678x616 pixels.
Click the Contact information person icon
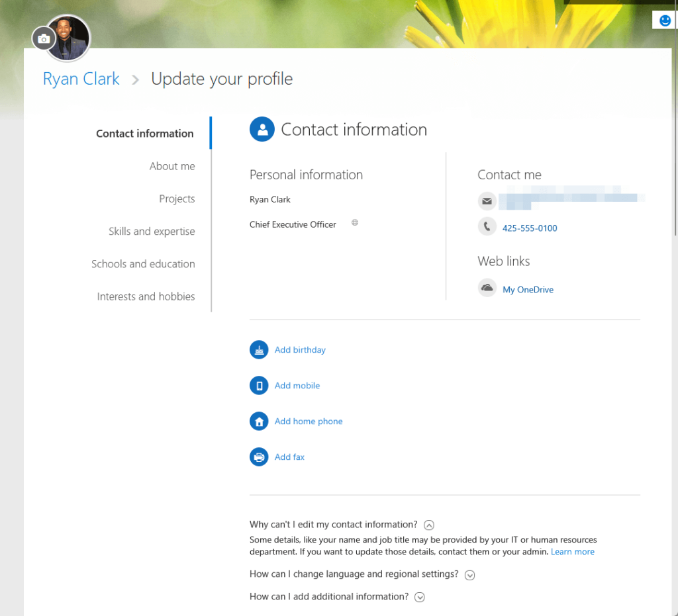point(262,129)
